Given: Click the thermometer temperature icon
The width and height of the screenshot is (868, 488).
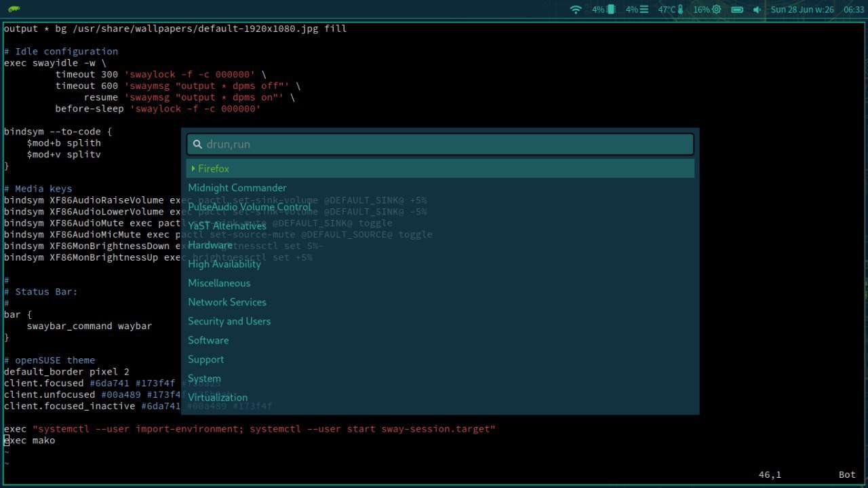Looking at the screenshot, I should 680,10.
